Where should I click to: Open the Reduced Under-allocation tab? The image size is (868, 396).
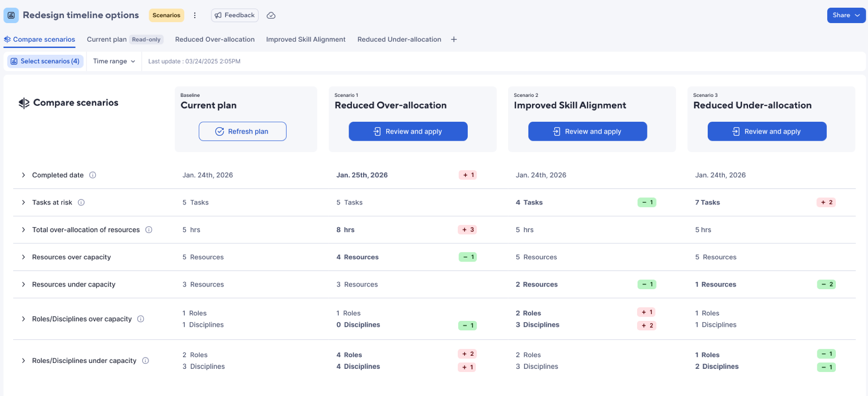(x=399, y=39)
